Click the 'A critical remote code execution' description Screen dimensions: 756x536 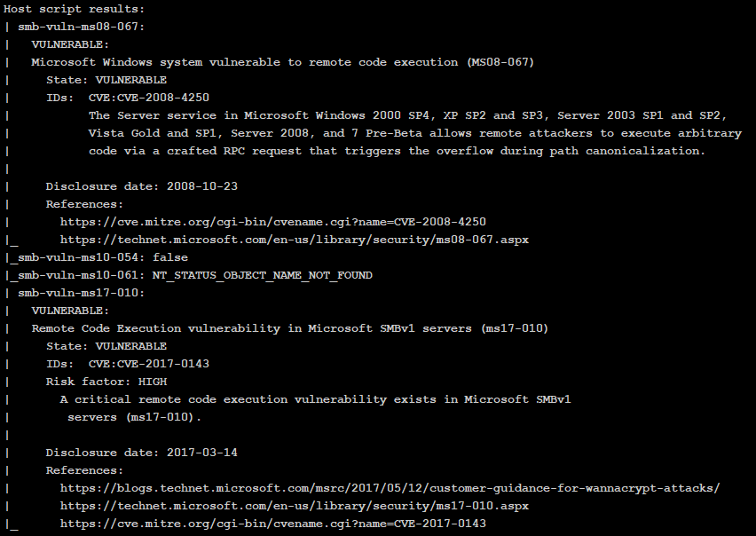click(315, 399)
